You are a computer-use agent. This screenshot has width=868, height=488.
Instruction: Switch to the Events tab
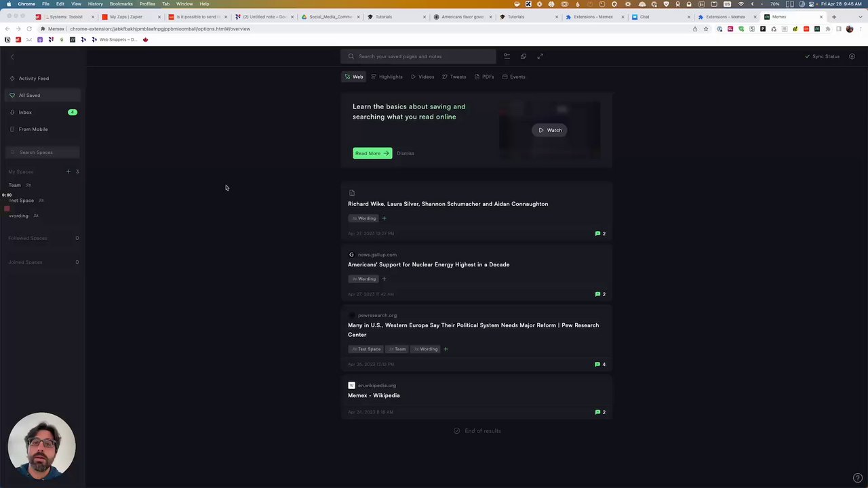pyautogui.click(x=514, y=77)
